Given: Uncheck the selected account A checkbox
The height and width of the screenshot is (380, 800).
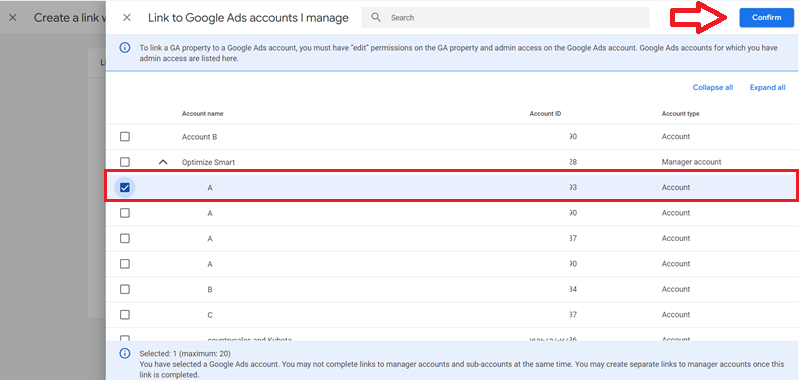Looking at the screenshot, I should tap(124, 187).
